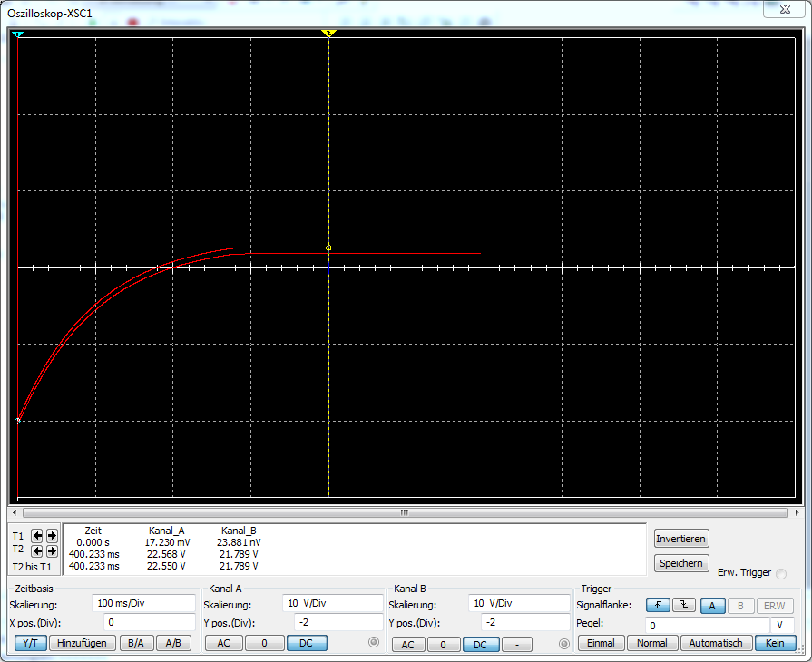Image resolution: width=812 pixels, height=662 pixels.
Task: Set Kanal B coupling to AC
Action: [408, 645]
